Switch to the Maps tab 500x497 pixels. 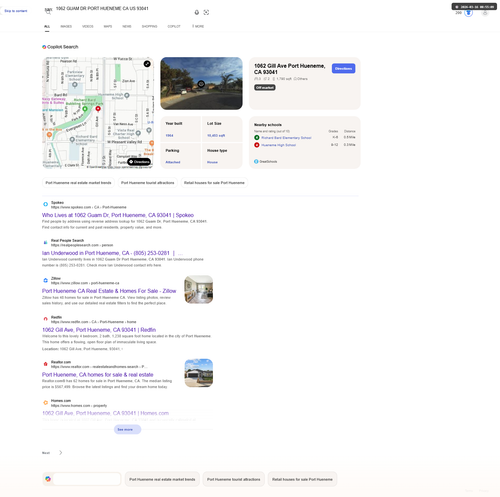pyautogui.click(x=108, y=26)
